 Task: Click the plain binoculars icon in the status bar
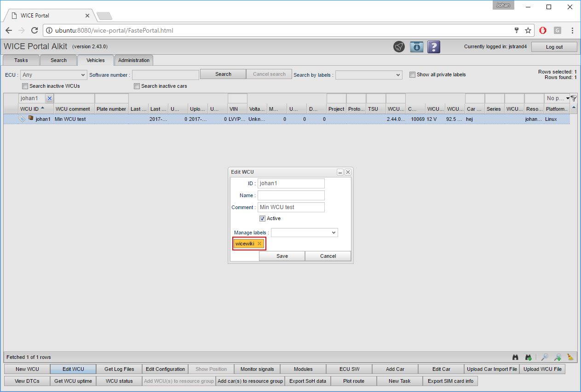[516, 357]
